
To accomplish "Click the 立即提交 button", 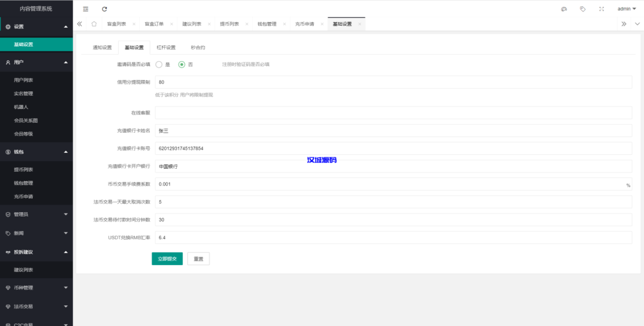I will pyautogui.click(x=167, y=259).
